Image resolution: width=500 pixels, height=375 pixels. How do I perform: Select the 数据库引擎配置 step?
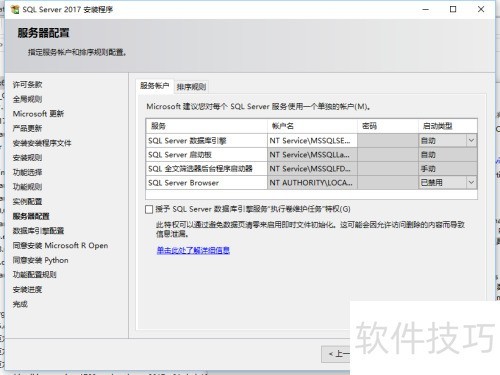38,231
